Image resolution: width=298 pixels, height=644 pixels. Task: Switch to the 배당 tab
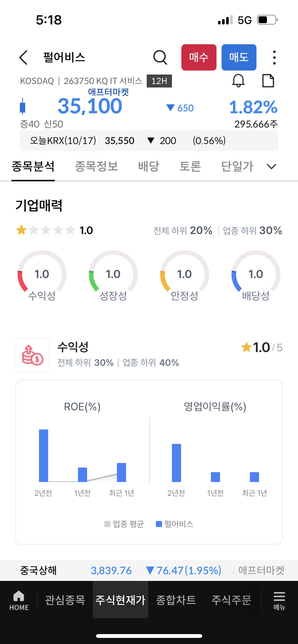[x=149, y=166]
